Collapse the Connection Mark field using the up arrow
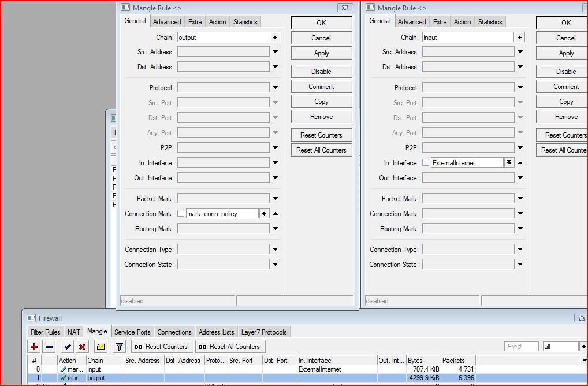This screenshot has height=386, width=588. click(275, 213)
